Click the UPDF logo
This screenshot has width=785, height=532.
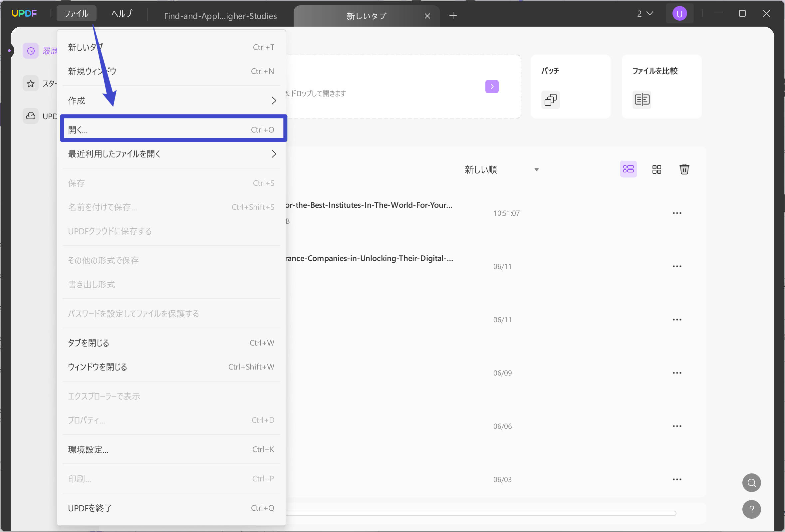point(24,14)
